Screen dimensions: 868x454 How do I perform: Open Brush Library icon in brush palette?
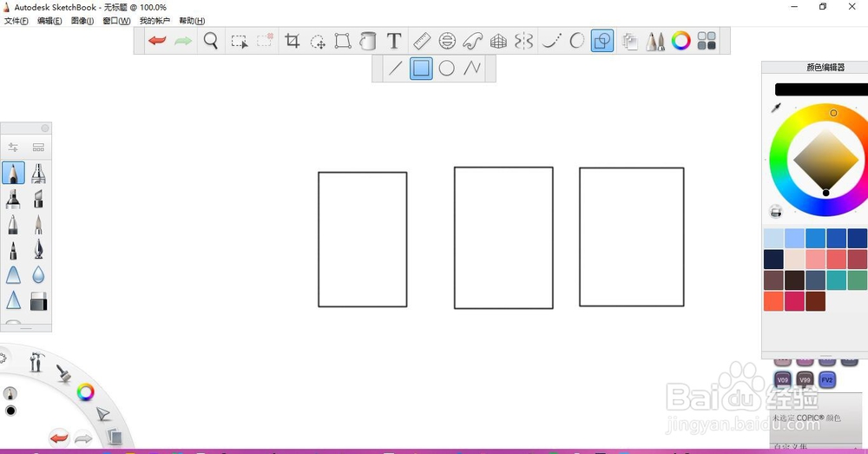38,148
